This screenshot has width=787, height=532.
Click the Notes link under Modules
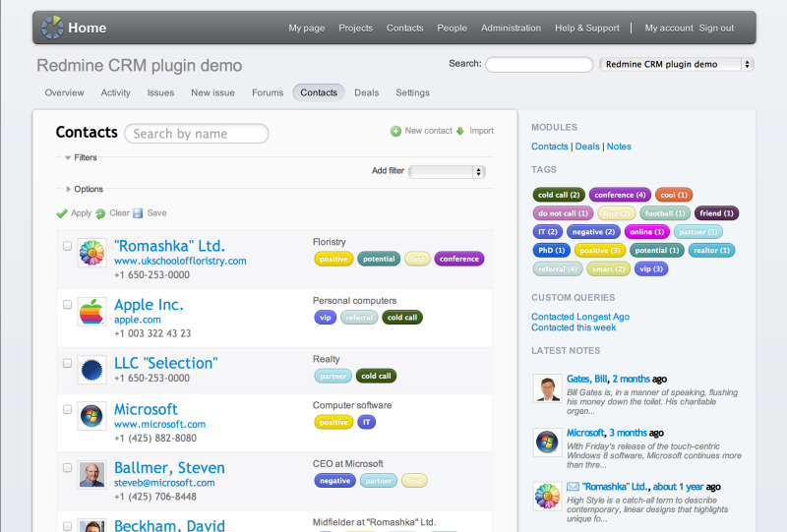point(619,147)
